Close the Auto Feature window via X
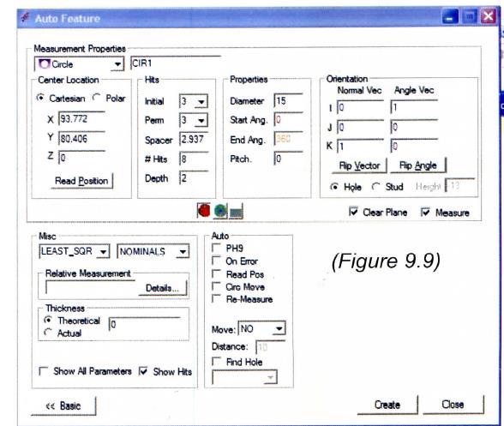Image resolution: width=504 pixels, height=426 pixels. [x=488, y=16]
